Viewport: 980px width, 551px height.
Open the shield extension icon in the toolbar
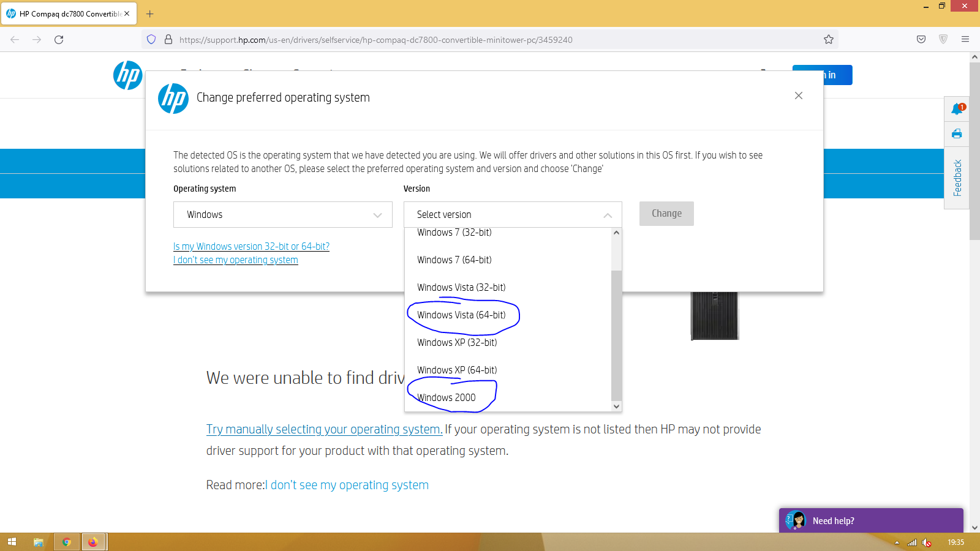point(943,40)
